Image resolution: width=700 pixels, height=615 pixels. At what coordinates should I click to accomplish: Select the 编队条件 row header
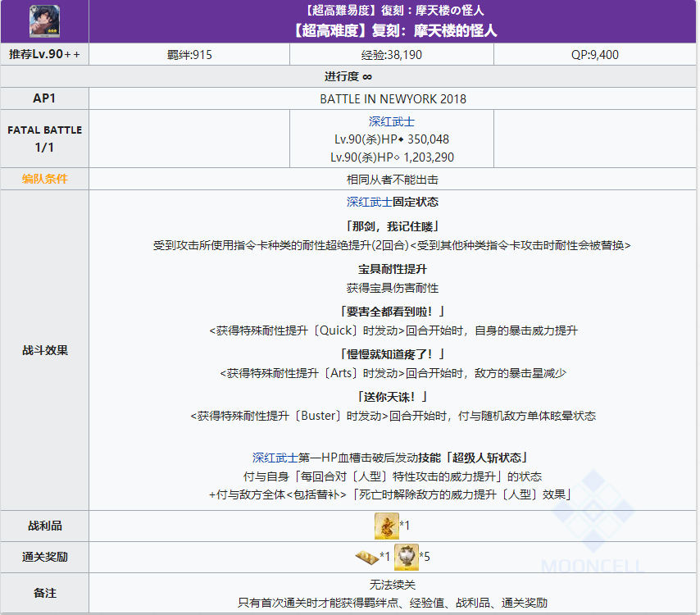coord(44,179)
